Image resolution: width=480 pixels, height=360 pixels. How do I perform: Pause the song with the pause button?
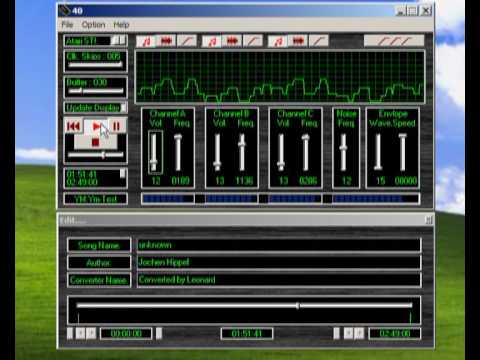pyautogui.click(x=117, y=126)
